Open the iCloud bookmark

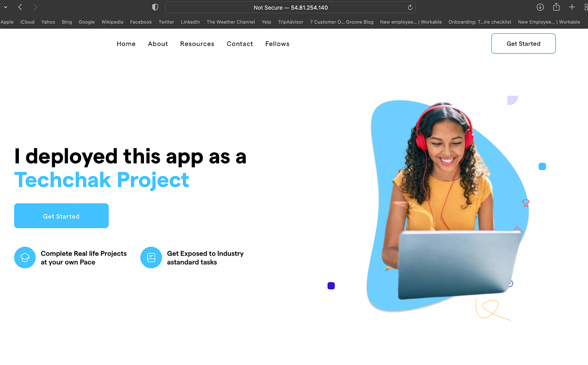pos(27,22)
